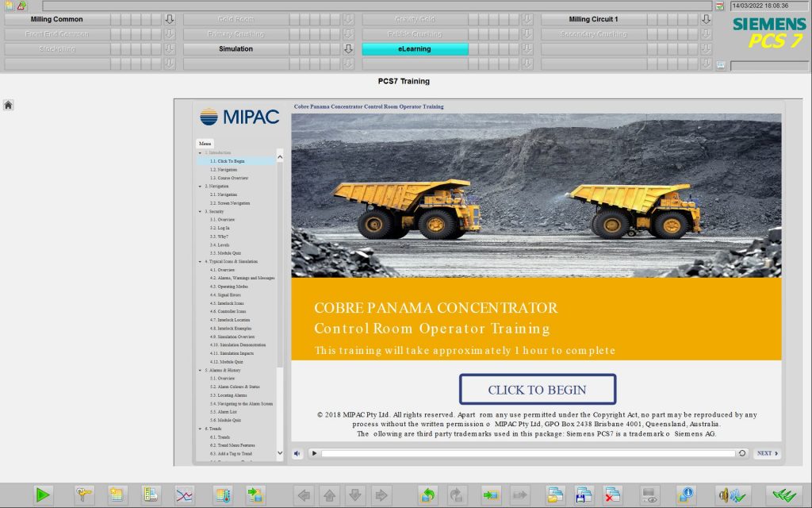Image resolution: width=812 pixels, height=508 pixels.
Task: Open the Milling Circuit 1 dropdown arrow
Action: pyautogui.click(x=705, y=18)
